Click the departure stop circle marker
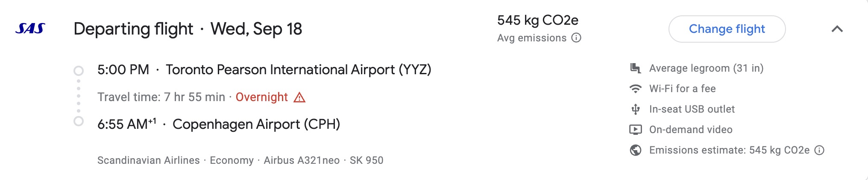Image resolution: width=868 pixels, height=180 pixels. (x=79, y=70)
